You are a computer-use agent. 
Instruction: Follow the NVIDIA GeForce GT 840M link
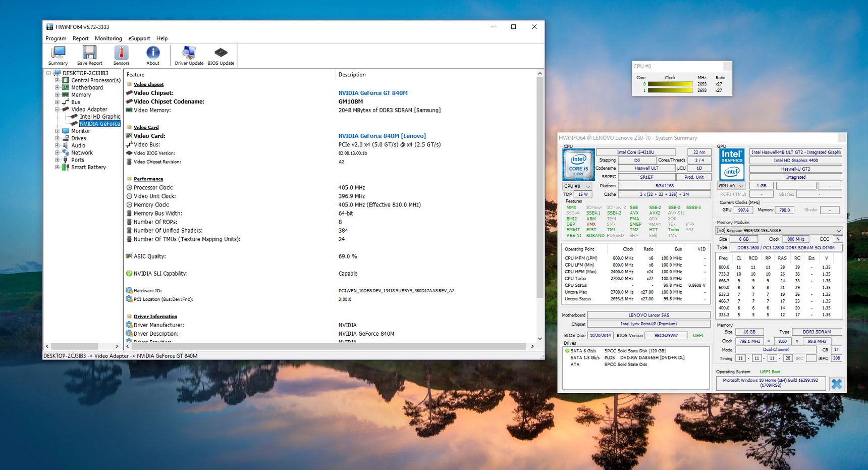tap(373, 93)
